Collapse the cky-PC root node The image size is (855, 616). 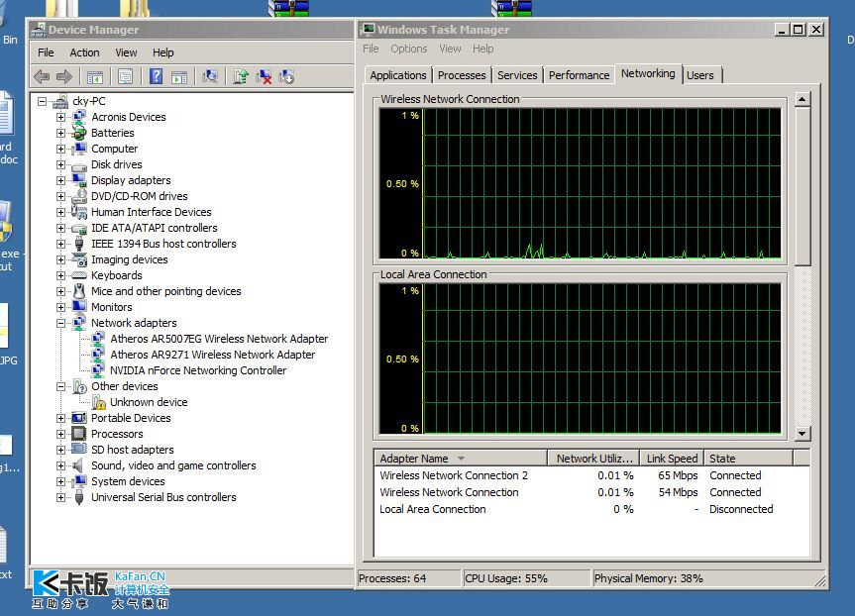click(42, 101)
